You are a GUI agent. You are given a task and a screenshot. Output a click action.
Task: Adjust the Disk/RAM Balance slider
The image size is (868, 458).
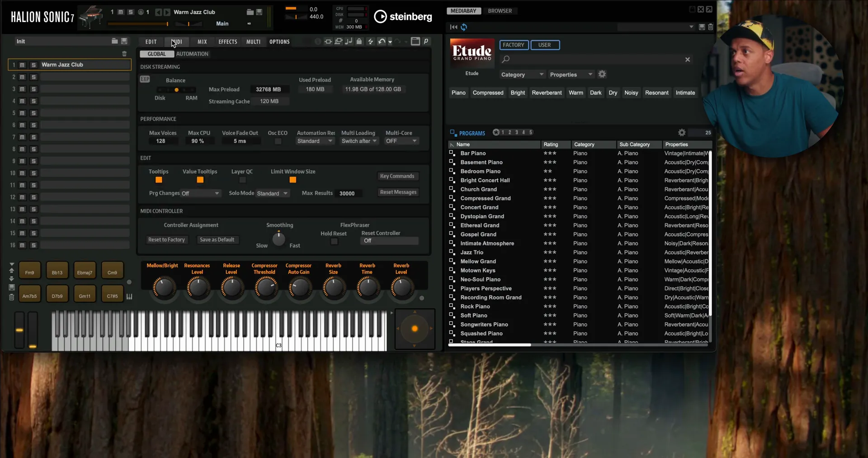click(x=176, y=90)
